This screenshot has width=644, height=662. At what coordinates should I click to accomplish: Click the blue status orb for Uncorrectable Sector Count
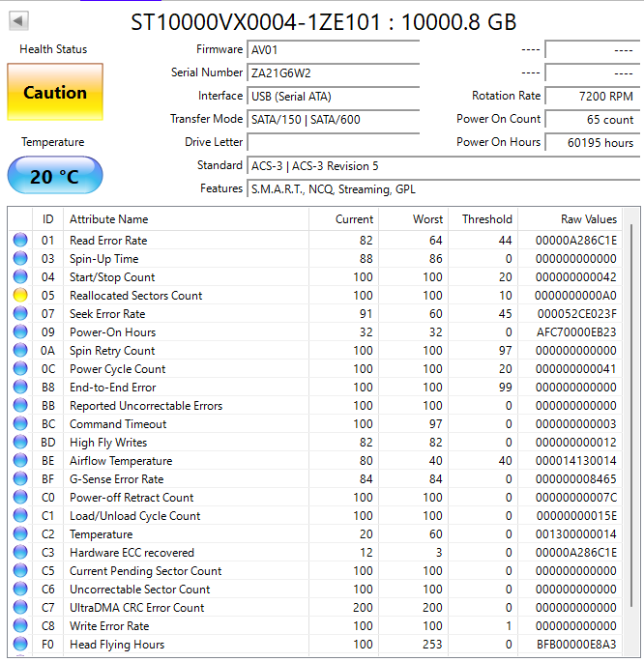coord(20,589)
